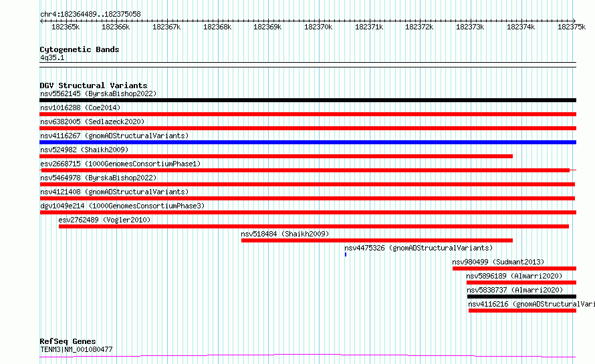Screen dimensions: 595x364
Task: Click the nsv524982 red variant bar
Action: point(276,156)
